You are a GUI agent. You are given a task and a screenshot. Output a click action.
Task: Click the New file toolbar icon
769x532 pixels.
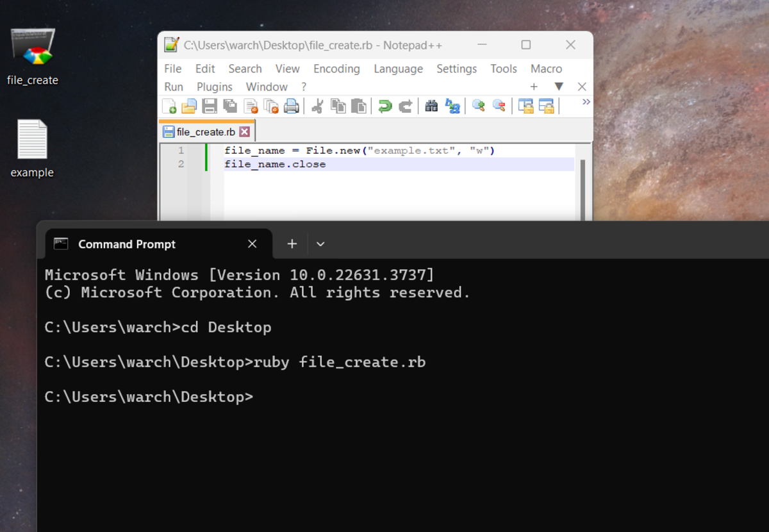(169, 106)
